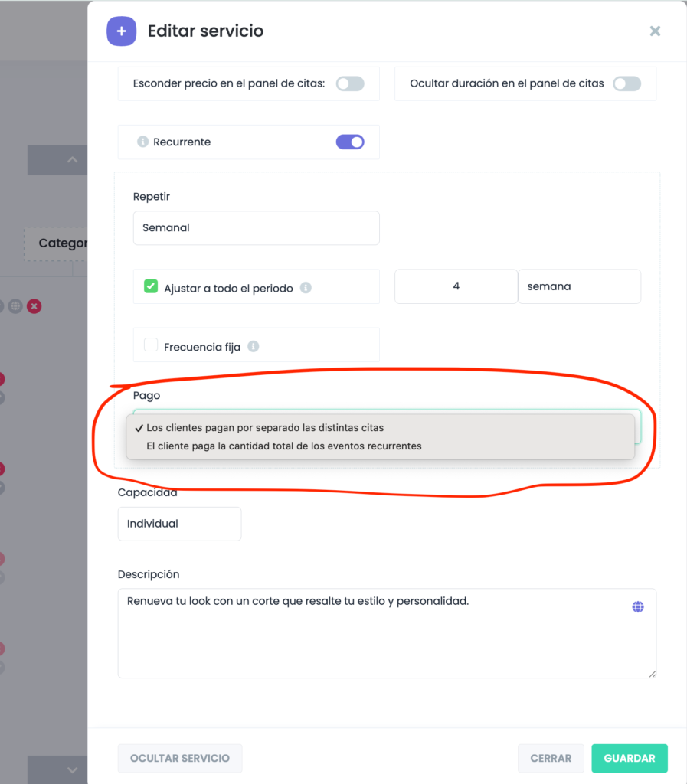This screenshot has height=784, width=687.
Task: Choose 'El cliente paga la cantidad total' option
Action: [x=283, y=446]
